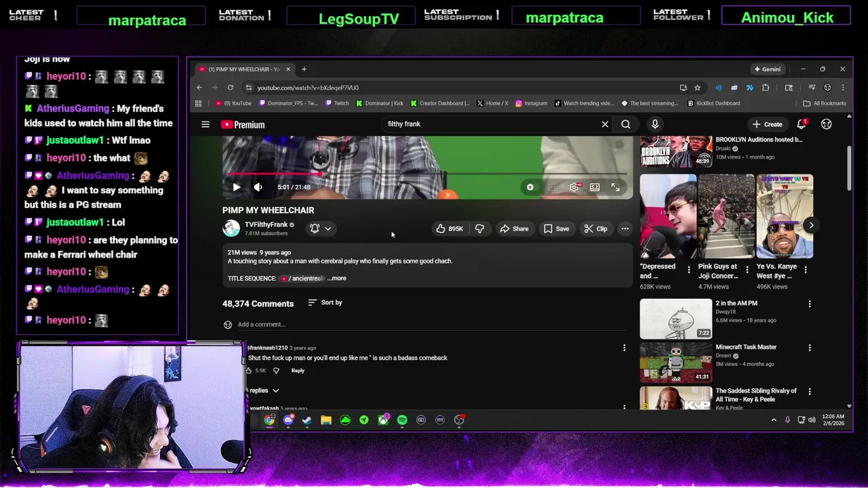Open the Sort by comments dropdown
Screen dimensions: 868x488
(325, 302)
